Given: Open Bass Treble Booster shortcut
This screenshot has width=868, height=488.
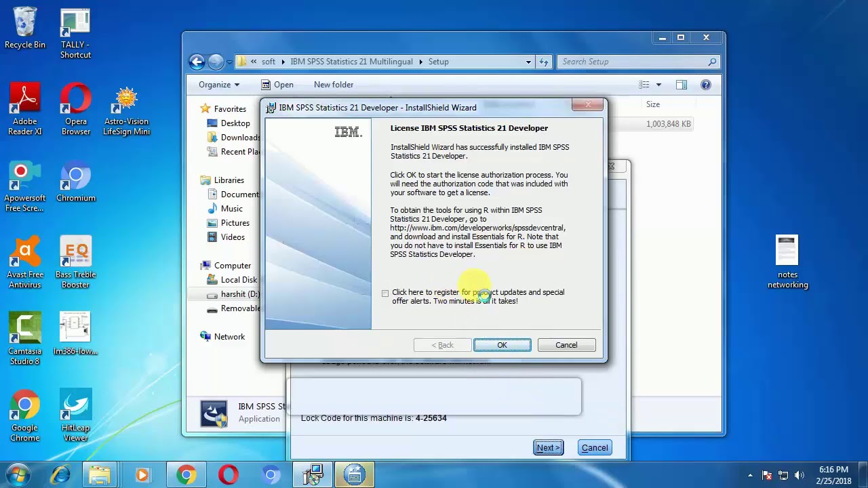Looking at the screenshot, I should 76,263.
